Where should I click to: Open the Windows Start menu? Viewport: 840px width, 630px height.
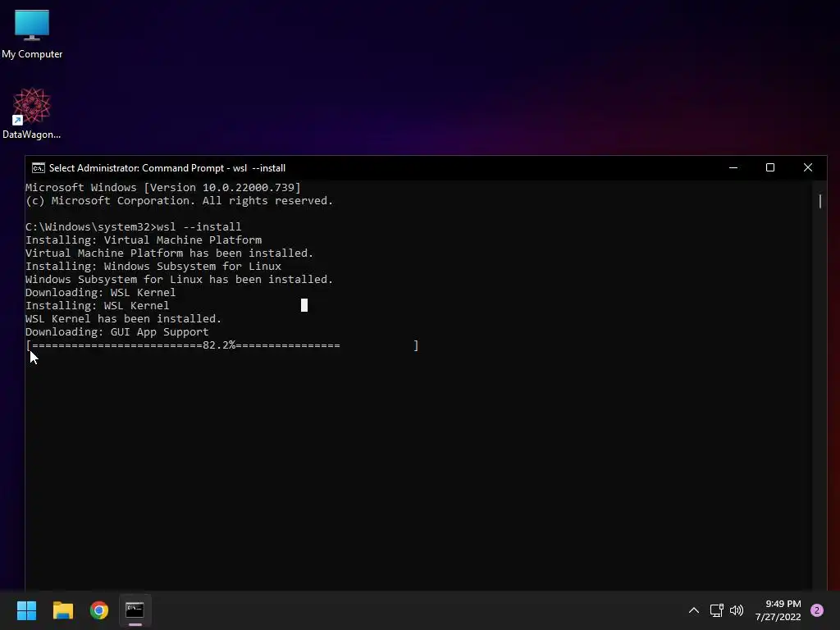coord(26,610)
